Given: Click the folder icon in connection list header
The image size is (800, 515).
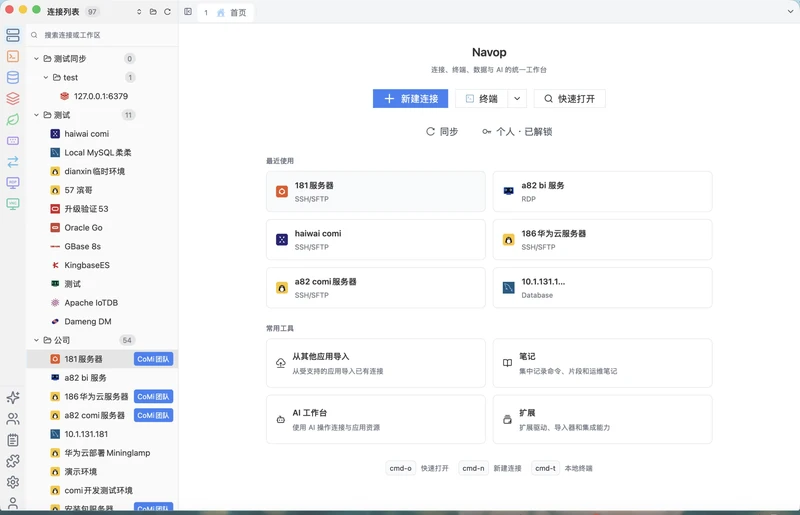Looking at the screenshot, I should [153, 11].
